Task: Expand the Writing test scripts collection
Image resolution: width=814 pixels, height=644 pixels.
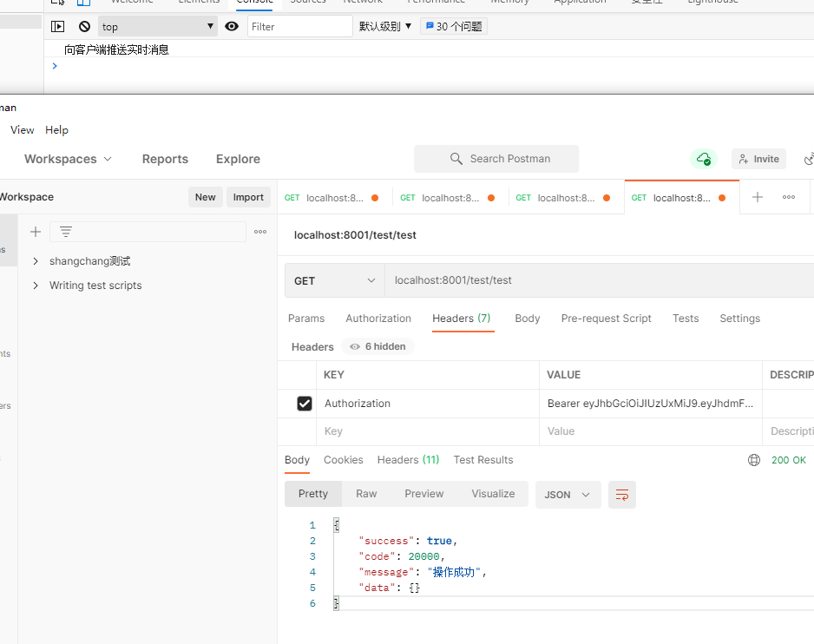Action: tap(36, 286)
